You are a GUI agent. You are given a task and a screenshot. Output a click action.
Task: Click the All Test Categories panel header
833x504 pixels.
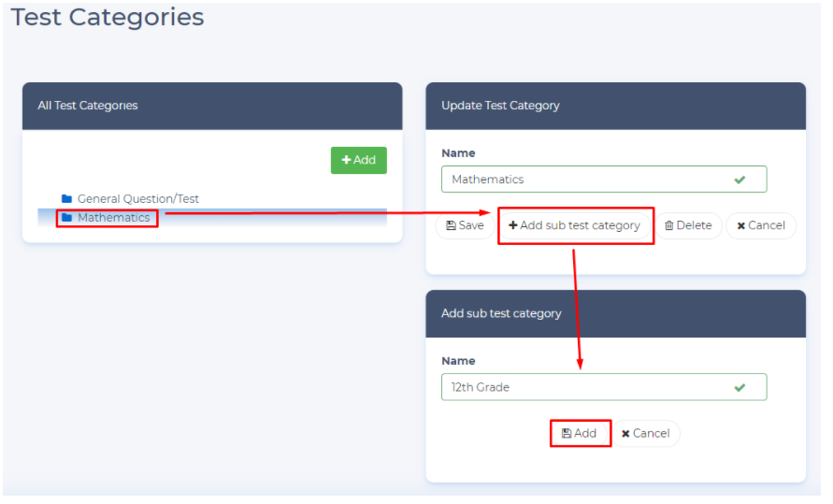point(88,106)
